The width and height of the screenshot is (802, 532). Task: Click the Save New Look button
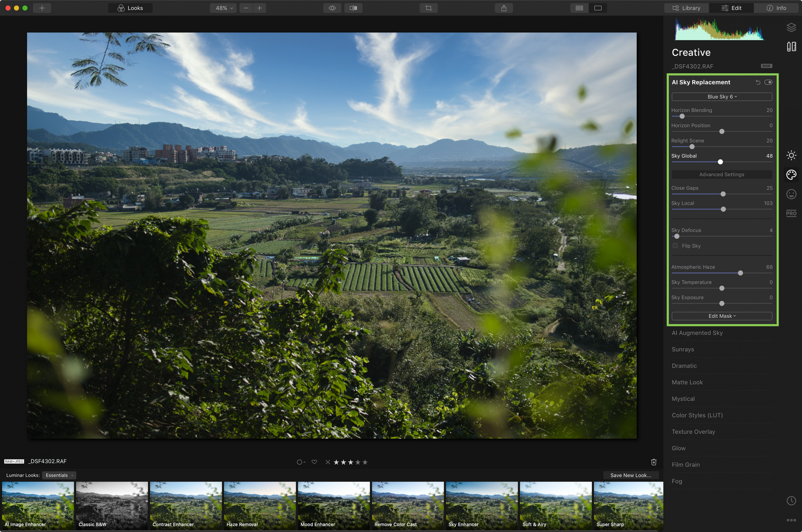point(631,475)
